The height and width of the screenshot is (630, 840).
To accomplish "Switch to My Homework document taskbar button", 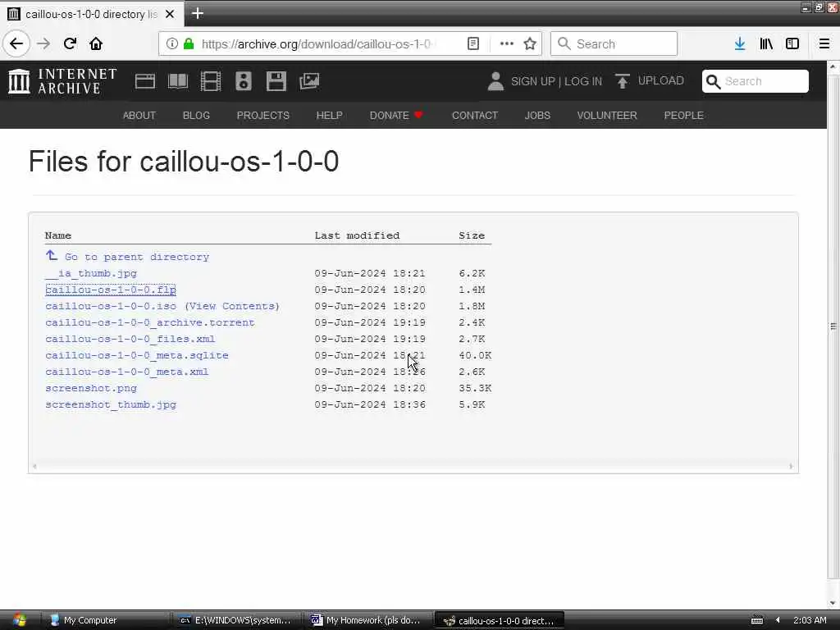I will point(368,620).
